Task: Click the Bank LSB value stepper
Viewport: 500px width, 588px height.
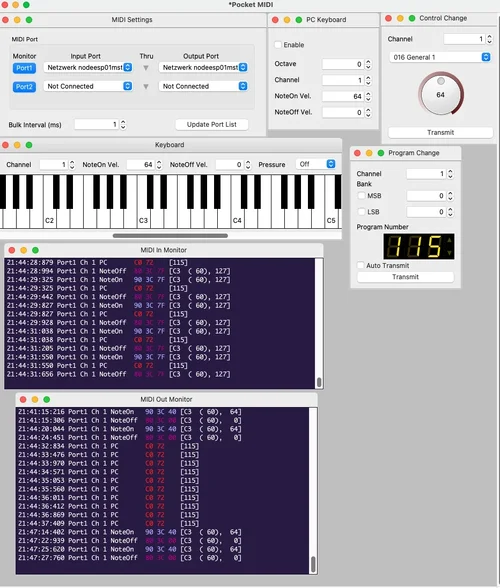Action: click(x=450, y=212)
